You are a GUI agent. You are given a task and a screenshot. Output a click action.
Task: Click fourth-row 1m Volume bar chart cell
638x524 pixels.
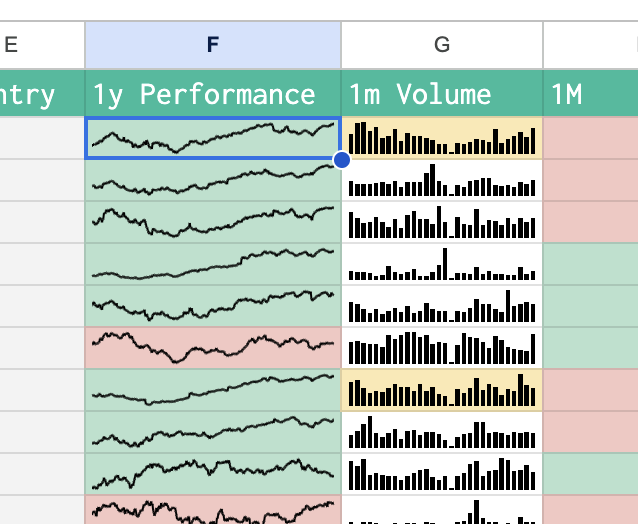click(442, 264)
